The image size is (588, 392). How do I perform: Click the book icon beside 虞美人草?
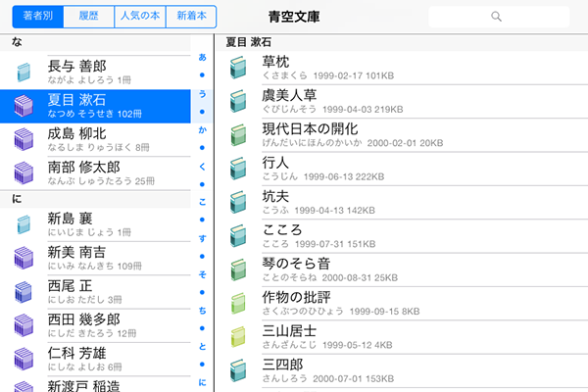[x=238, y=101]
